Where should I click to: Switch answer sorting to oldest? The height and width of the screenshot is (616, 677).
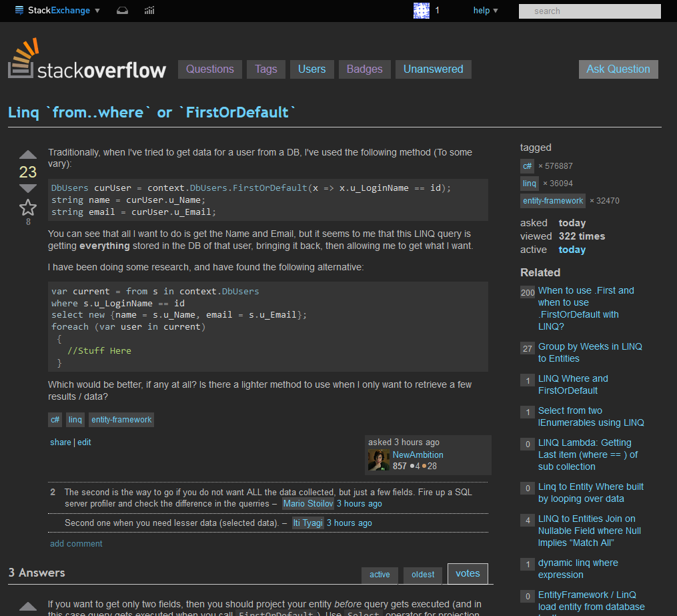point(422,575)
